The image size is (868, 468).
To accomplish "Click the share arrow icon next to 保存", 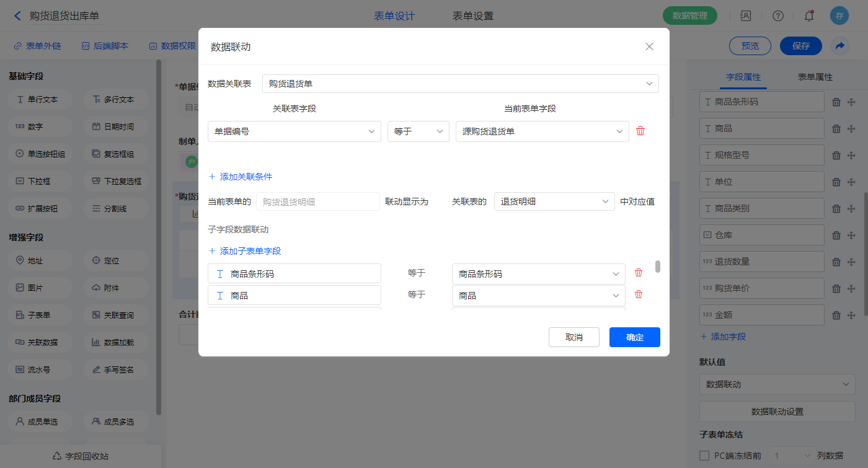I will click(x=839, y=46).
